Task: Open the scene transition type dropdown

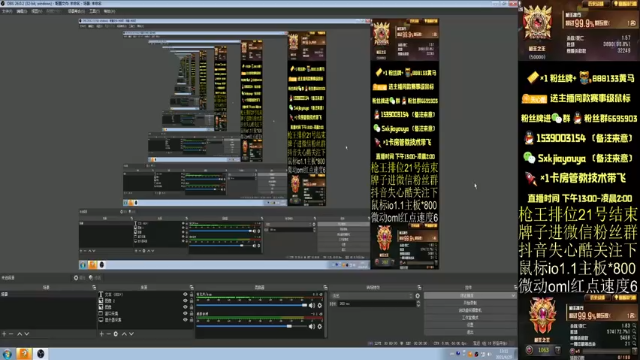Action: (373, 296)
